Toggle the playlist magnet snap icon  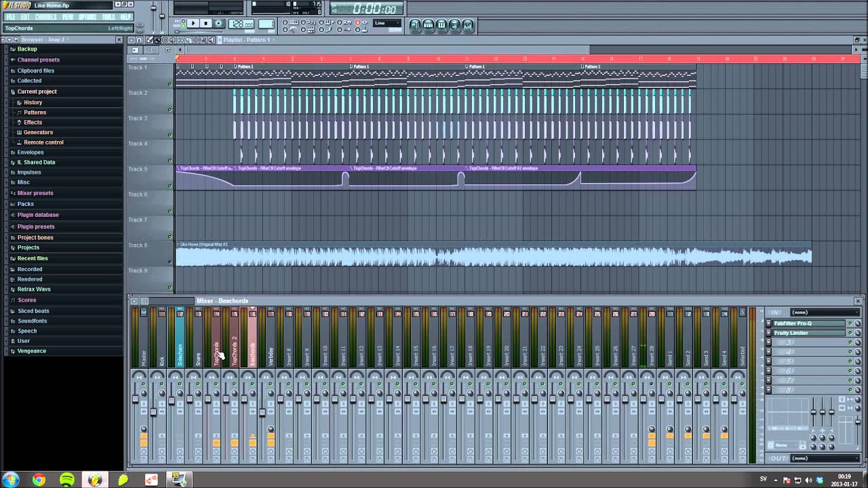coord(139,40)
